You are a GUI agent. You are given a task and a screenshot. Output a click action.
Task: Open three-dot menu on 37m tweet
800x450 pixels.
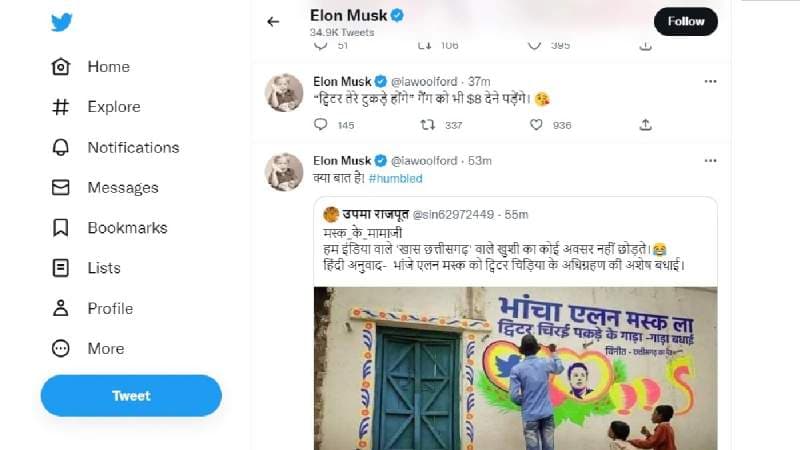pos(710,81)
